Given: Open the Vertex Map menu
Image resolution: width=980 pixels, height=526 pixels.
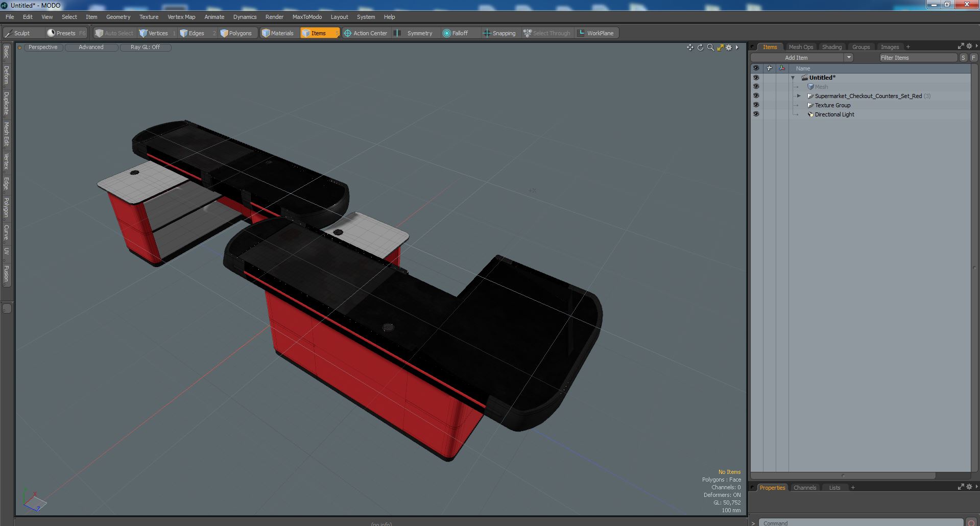Looking at the screenshot, I should (x=181, y=17).
